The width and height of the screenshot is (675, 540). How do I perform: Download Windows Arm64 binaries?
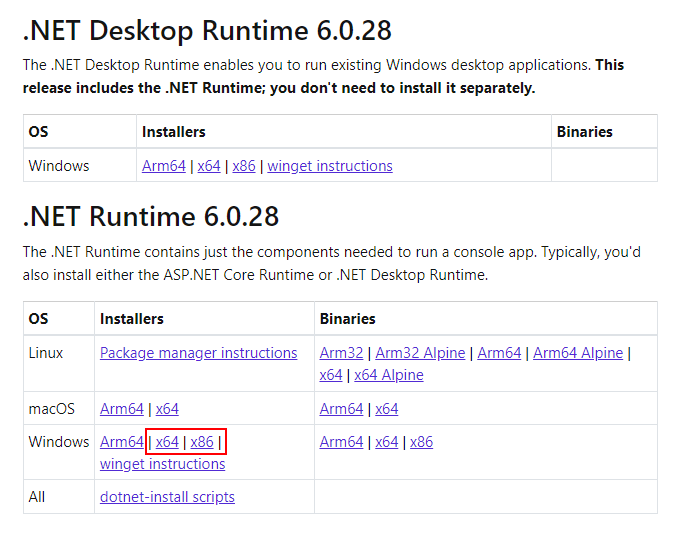pyautogui.click(x=341, y=441)
